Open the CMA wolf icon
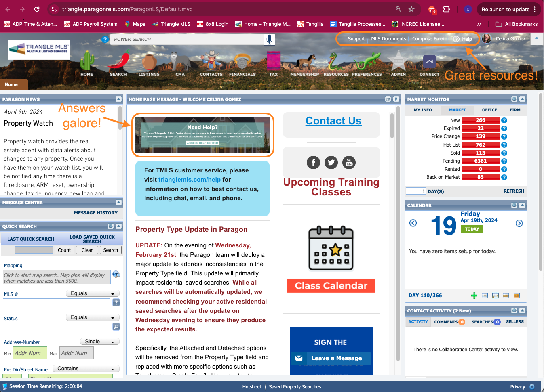Image resolution: width=544 pixels, height=392 pixels. [x=180, y=61]
